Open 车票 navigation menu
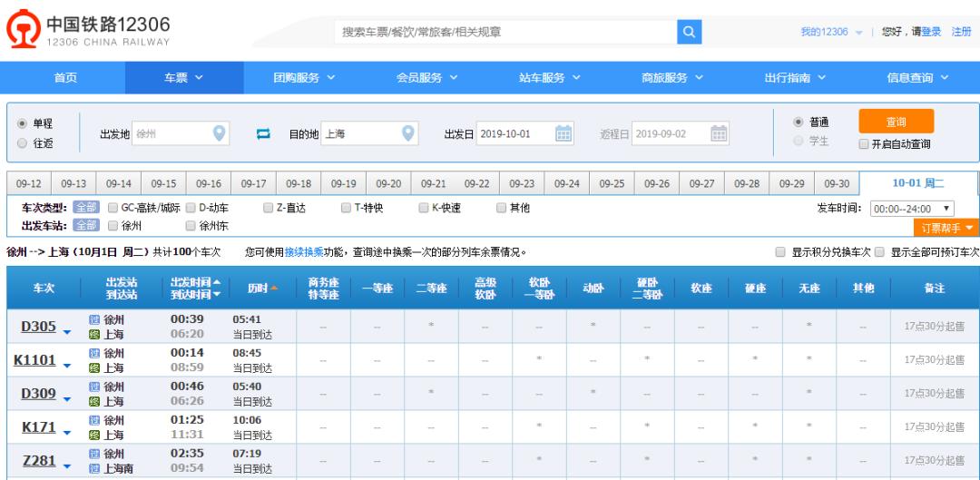980x480 pixels. [x=184, y=77]
